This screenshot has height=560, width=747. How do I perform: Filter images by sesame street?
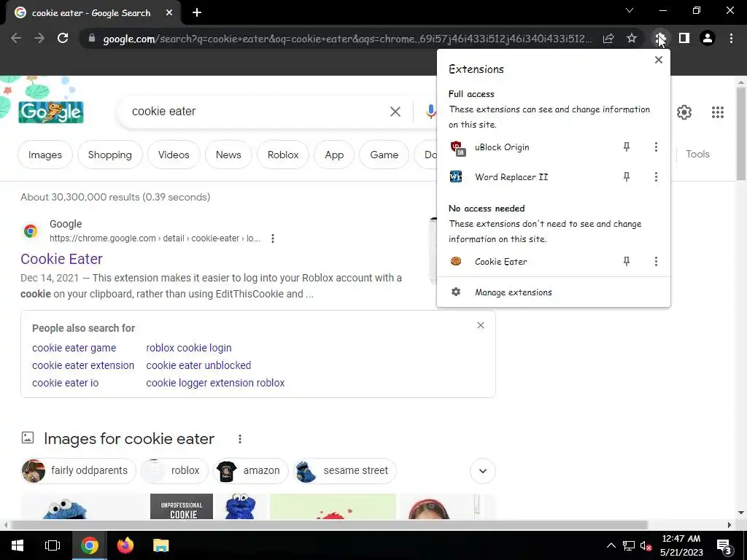(x=345, y=470)
